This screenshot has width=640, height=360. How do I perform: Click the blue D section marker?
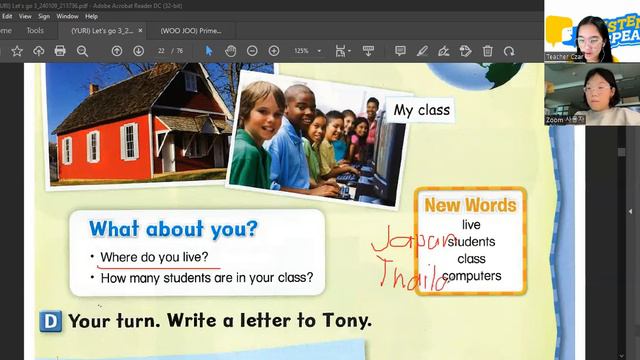[x=51, y=321]
